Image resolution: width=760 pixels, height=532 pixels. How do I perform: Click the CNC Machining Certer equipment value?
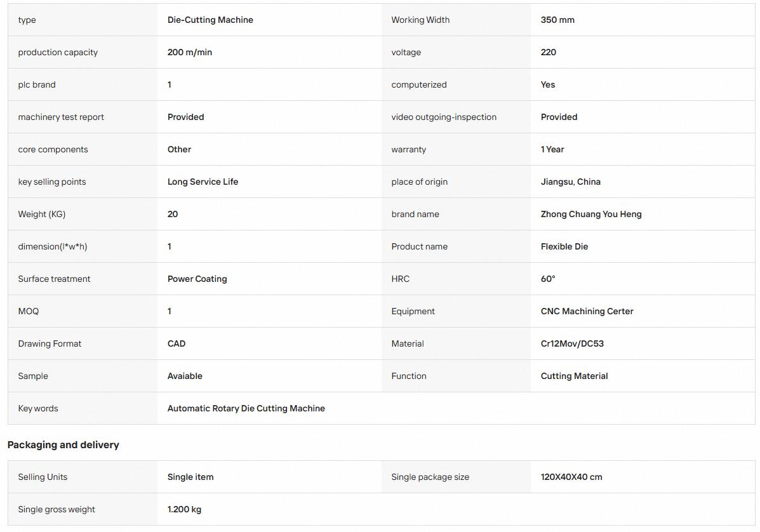pos(587,312)
